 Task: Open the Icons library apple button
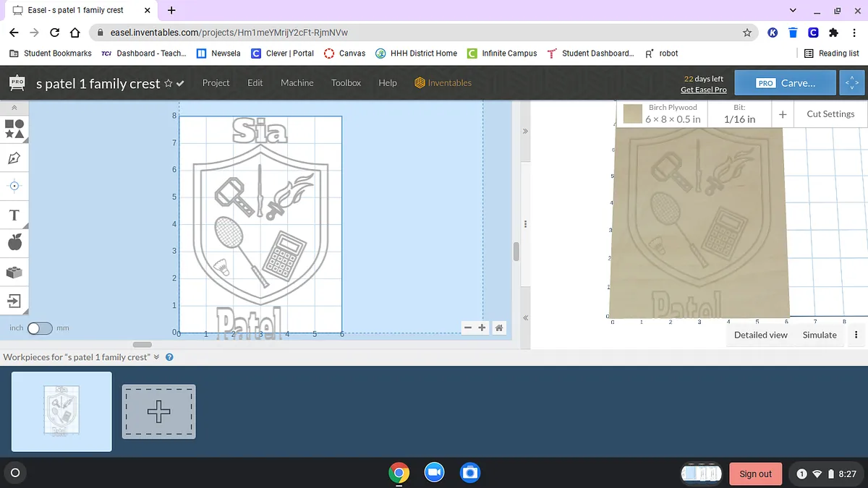[x=14, y=243]
